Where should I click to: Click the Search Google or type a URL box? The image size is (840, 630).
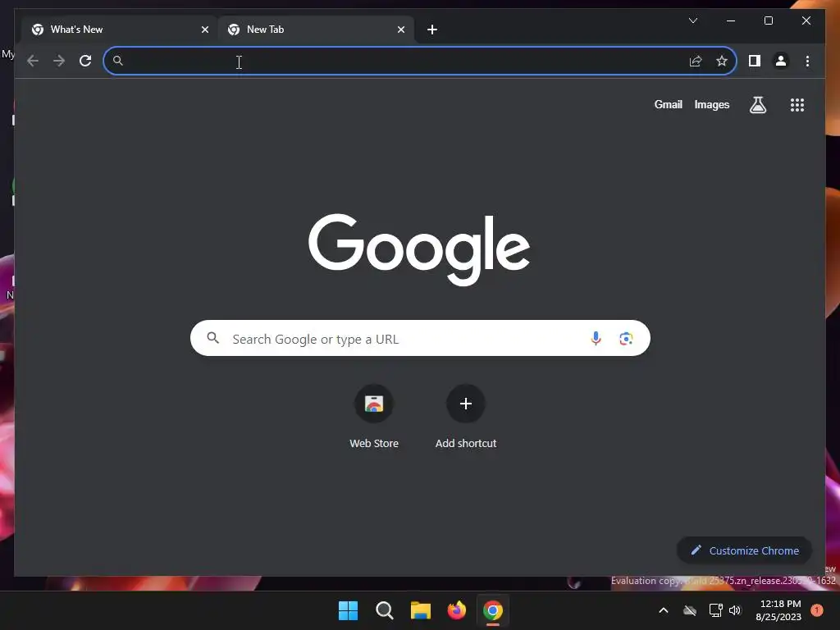(x=420, y=338)
